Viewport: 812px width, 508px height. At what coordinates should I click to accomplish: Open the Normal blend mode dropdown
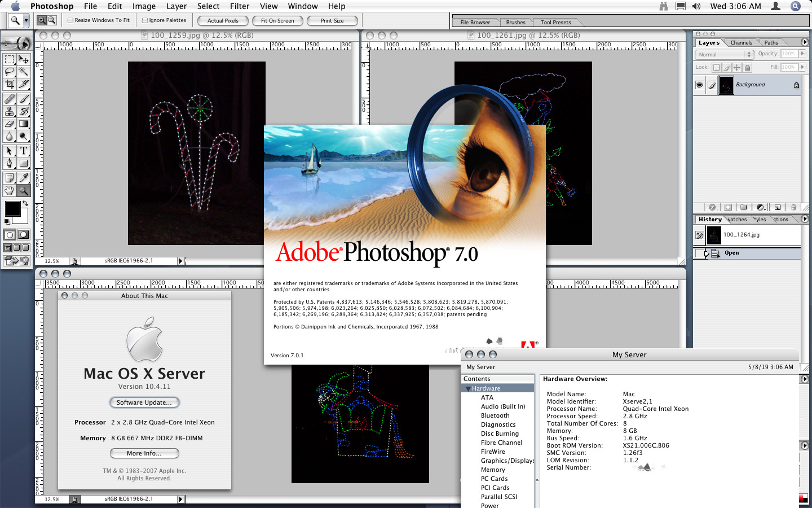point(725,55)
